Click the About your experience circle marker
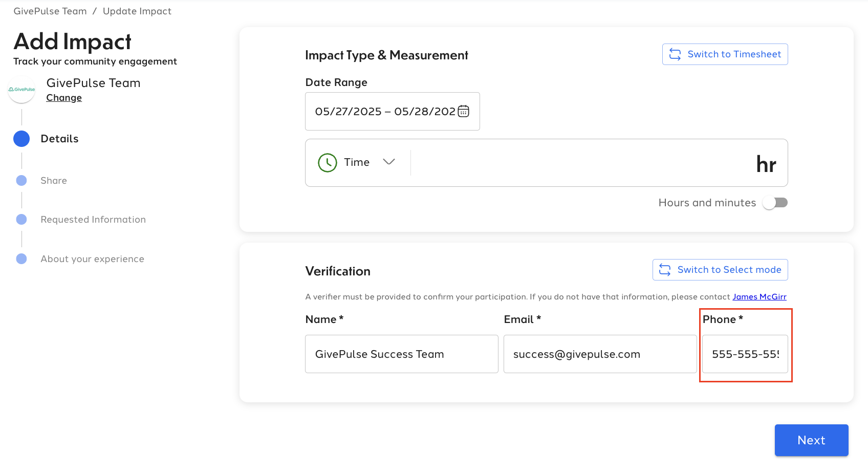The image size is (868, 474). 21,259
